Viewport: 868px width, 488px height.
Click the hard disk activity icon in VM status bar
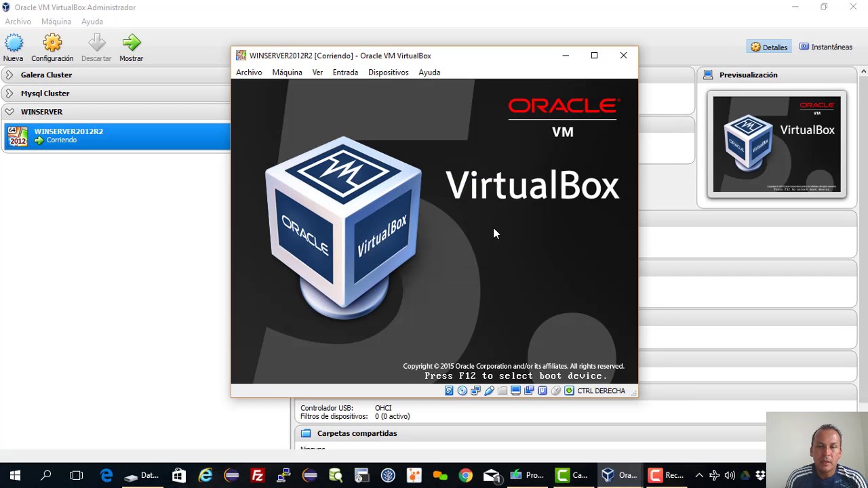coord(449,390)
